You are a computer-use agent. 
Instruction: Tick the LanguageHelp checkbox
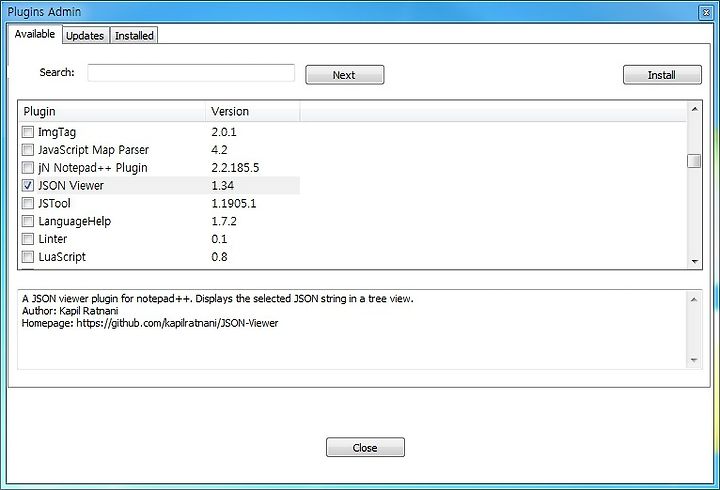pos(28,221)
